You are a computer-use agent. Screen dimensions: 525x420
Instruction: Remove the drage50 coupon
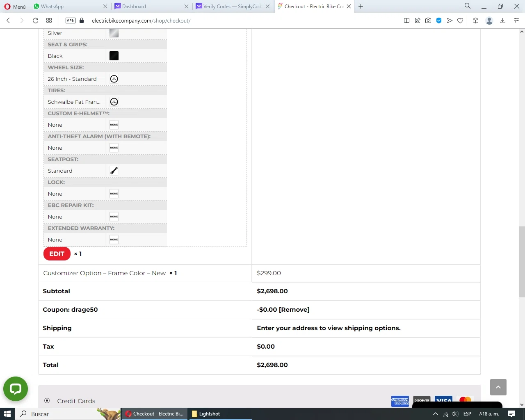coord(294,310)
